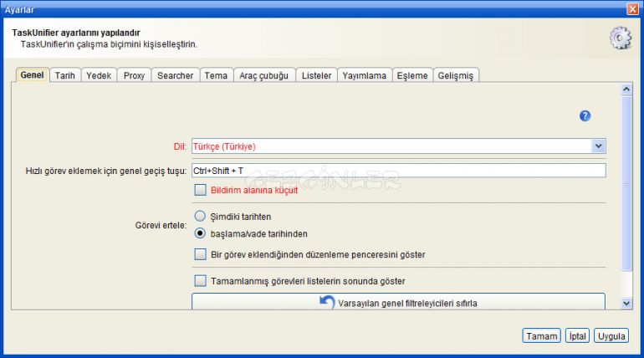
Task: Open the Listeler tab
Action: (x=316, y=75)
